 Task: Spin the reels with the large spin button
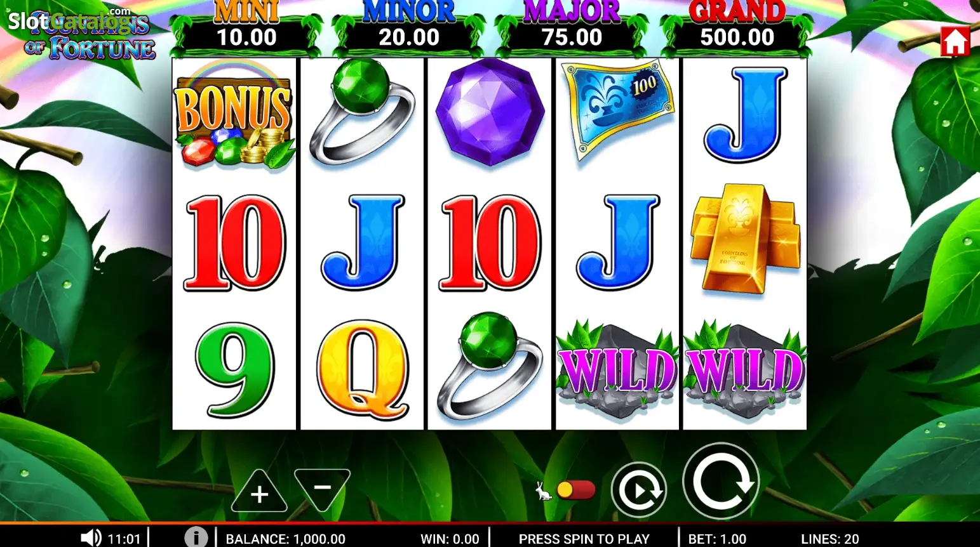[721, 481]
